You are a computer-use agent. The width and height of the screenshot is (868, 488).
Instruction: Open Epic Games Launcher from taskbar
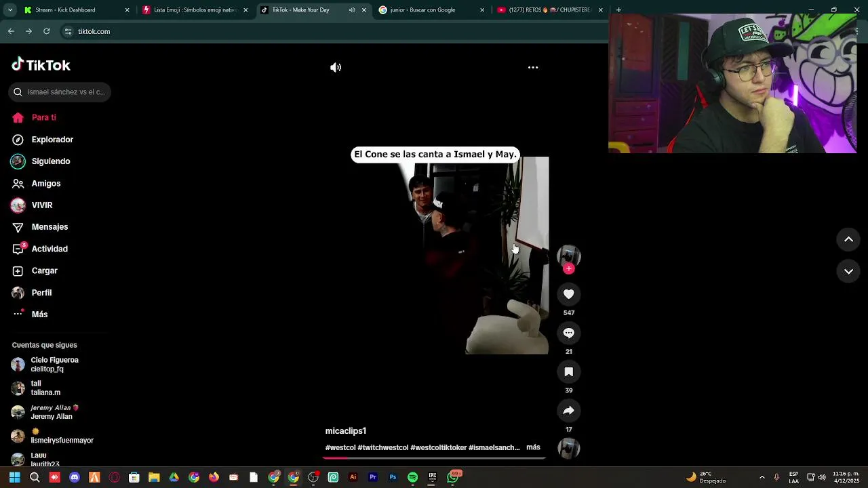(432, 477)
